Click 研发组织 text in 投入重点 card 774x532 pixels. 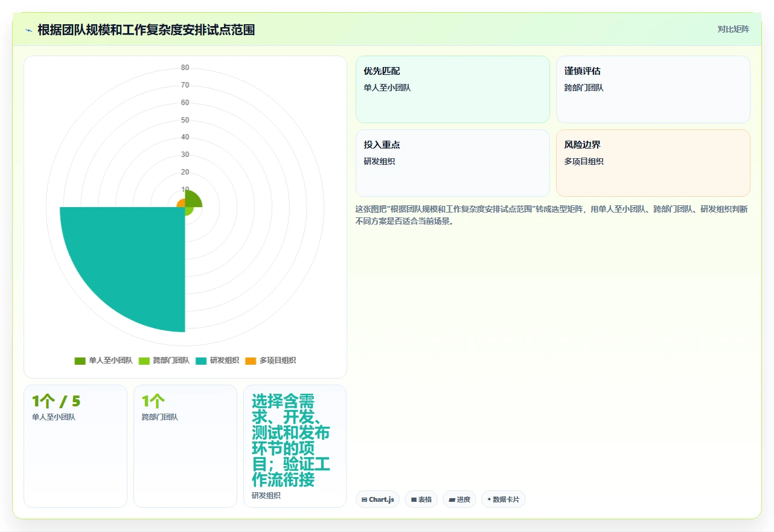click(x=379, y=161)
